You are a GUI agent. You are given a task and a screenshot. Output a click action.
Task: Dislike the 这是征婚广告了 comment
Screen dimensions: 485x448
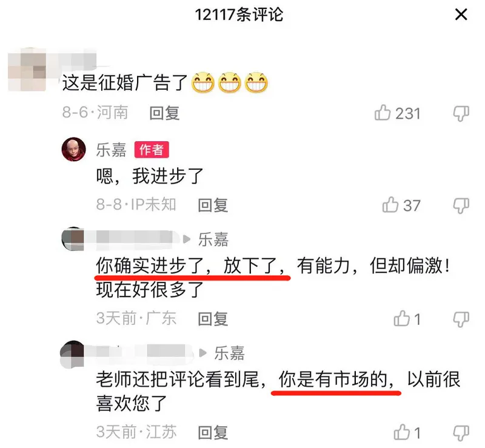click(x=461, y=113)
